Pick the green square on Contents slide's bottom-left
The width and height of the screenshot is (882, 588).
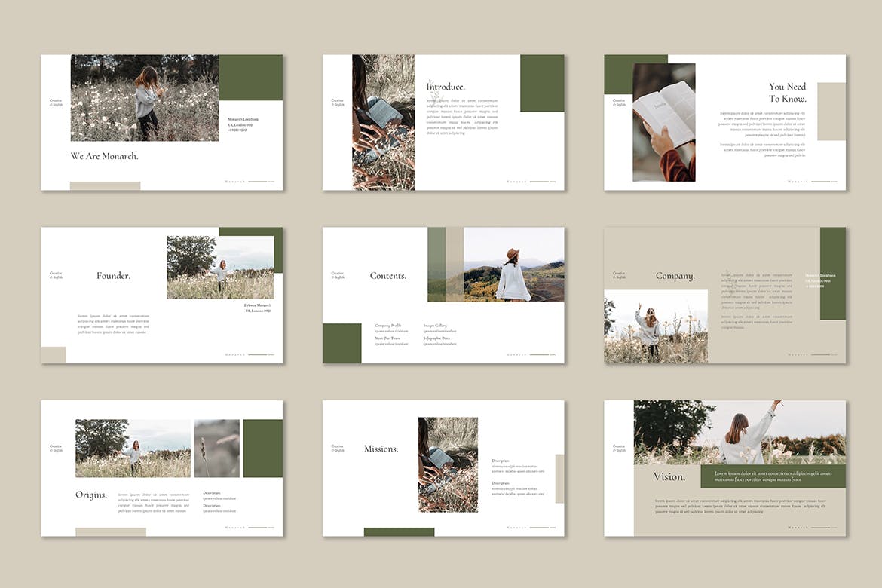click(341, 343)
